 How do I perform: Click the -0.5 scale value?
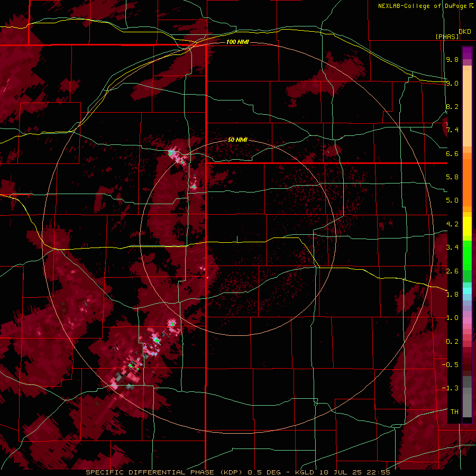[x=450, y=365]
